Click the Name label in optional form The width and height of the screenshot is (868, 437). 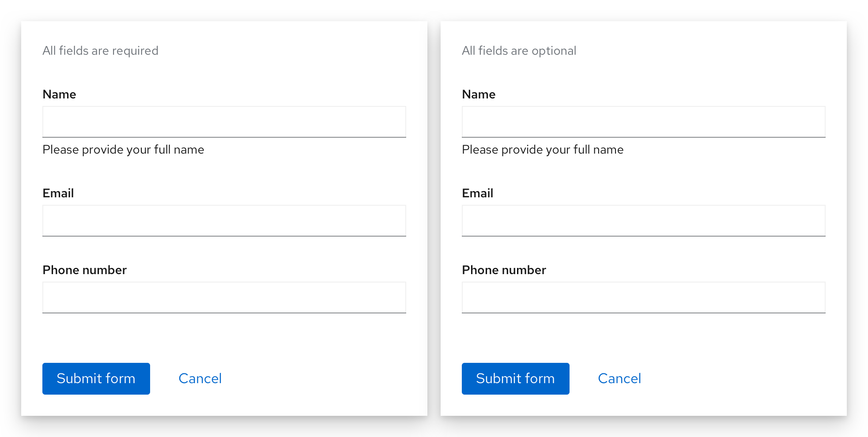click(x=479, y=94)
